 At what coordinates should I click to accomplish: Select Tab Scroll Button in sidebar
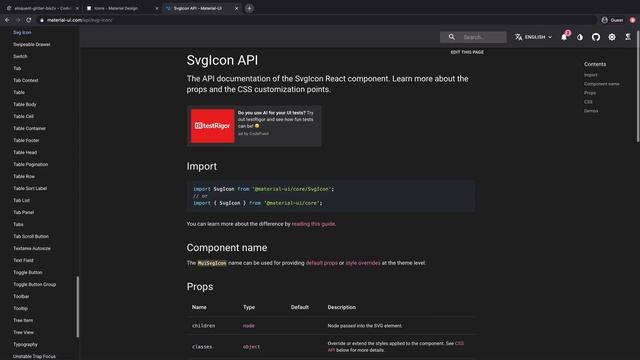(x=31, y=236)
